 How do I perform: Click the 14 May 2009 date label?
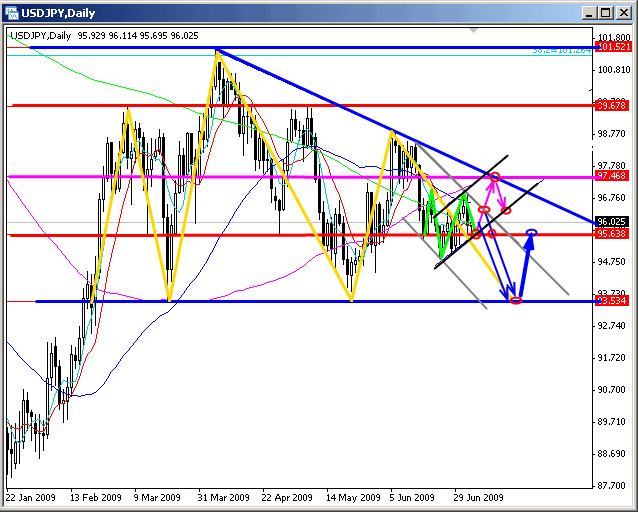(353, 497)
